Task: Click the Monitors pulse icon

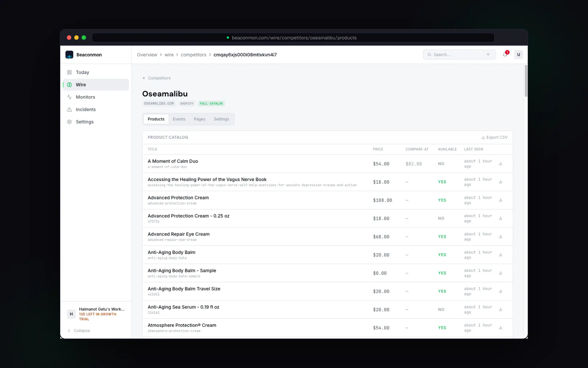Action: (x=69, y=97)
